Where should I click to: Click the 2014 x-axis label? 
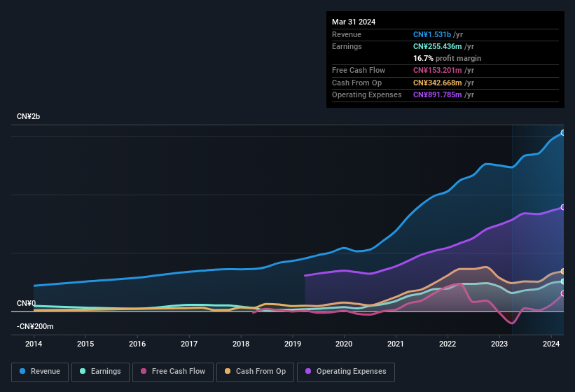tap(34, 344)
